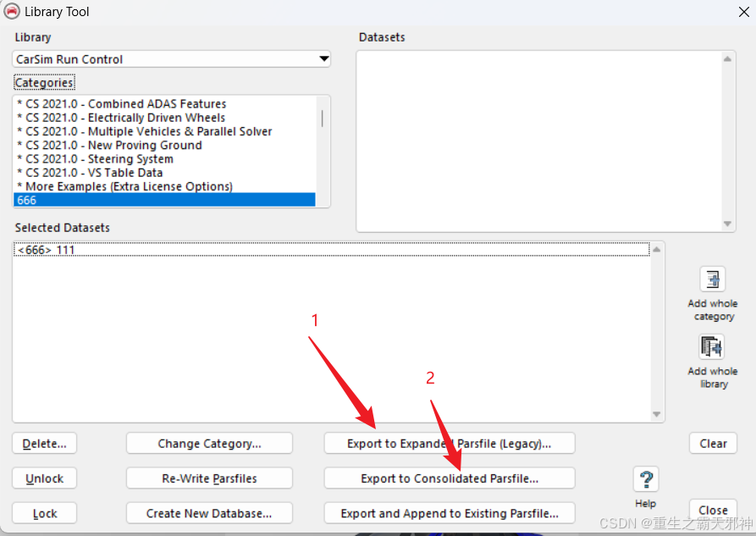
Task: Click the Unlock button
Action: (x=44, y=478)
